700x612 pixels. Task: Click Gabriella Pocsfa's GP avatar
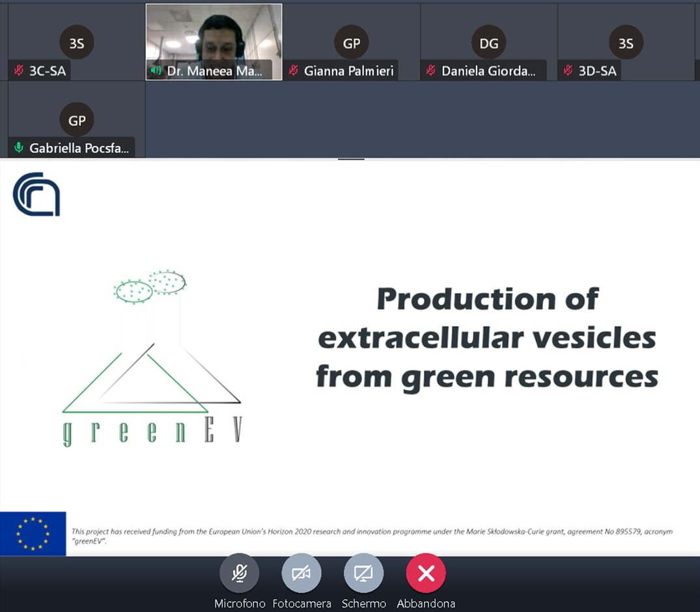77,120
